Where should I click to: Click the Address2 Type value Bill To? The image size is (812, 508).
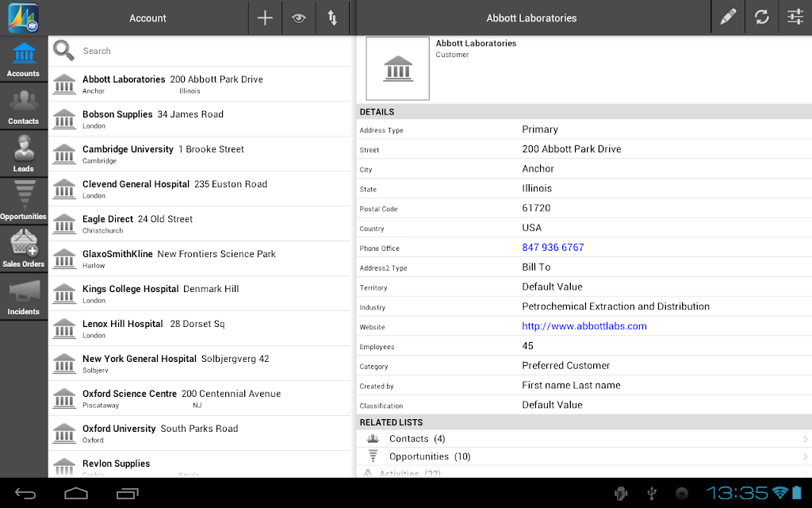(x=536, y=267)
